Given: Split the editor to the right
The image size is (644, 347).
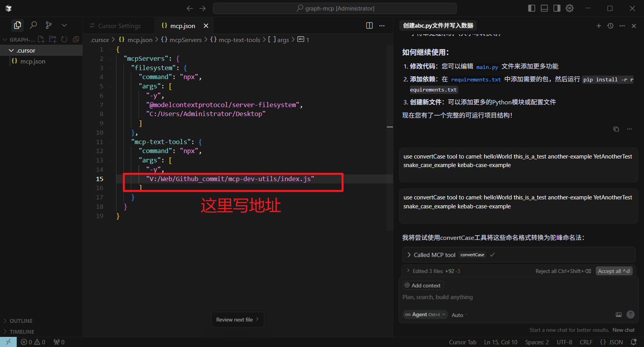Looking at the screenshot, I should point(369,26).
